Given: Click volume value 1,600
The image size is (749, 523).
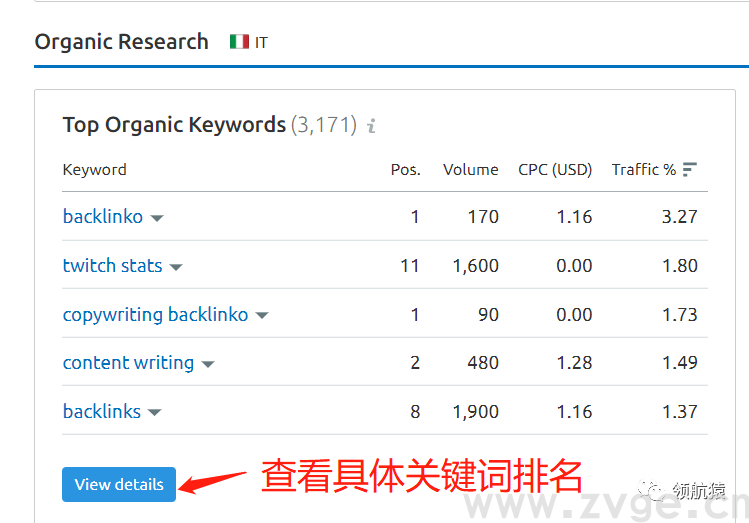Looking at the screenshot, I should [x=476, y=266].
